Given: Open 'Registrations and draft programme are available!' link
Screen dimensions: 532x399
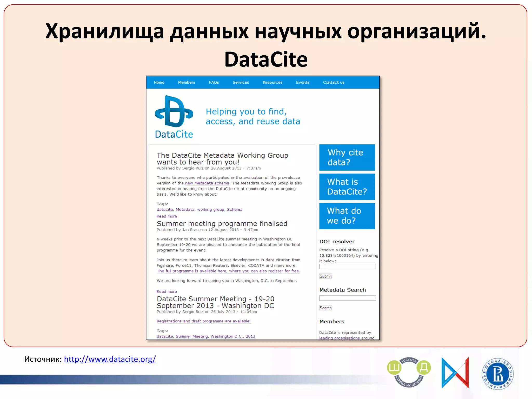Looking at the screenshot, I should coord(204,321).
